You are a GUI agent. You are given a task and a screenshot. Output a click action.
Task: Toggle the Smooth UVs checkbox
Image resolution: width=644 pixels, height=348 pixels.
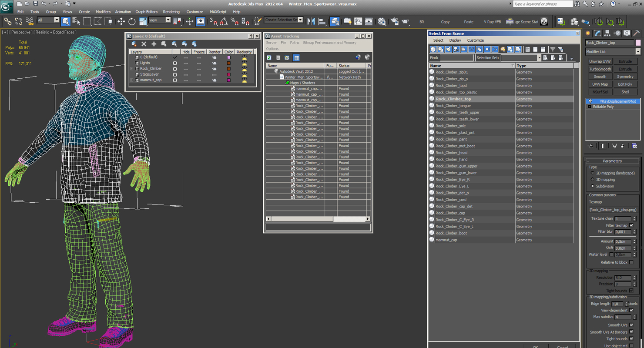pyautogui.click(x=631, y=325)
